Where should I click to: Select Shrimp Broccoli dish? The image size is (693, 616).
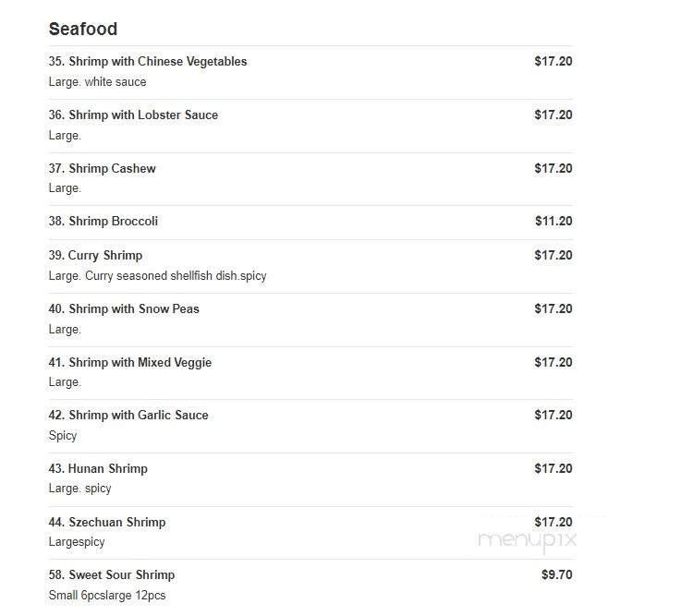[x=103, y=222]
